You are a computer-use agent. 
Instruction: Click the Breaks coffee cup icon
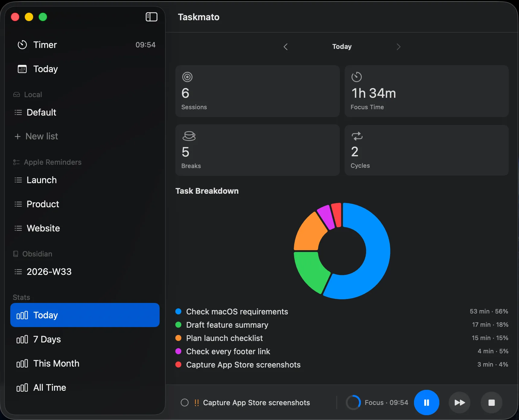pos(189,136)
